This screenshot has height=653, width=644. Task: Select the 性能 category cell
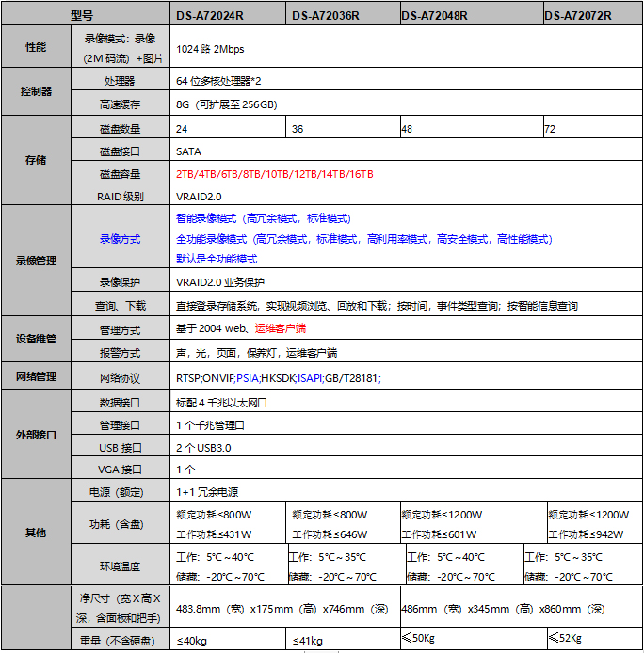(x=37, y=46)
